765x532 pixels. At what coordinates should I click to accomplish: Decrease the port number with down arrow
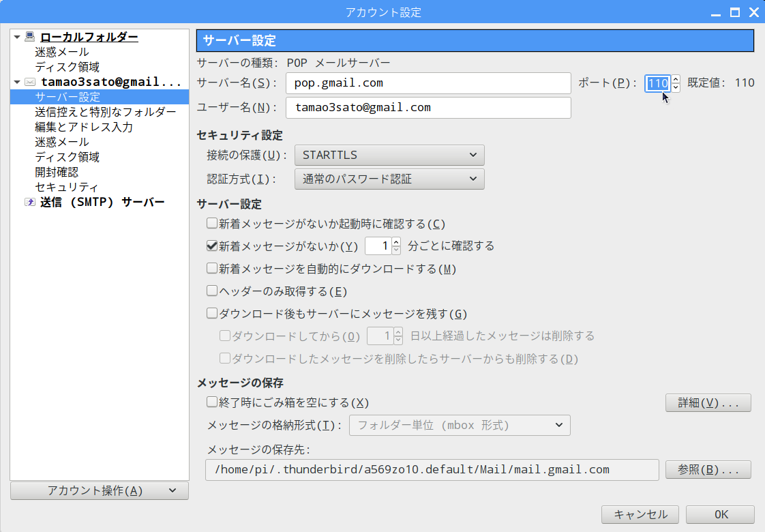tap(676, 88)
